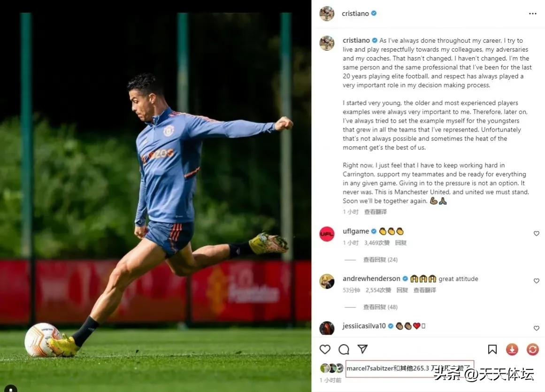The image size is (545, 392).
Task: Reply to the uflgame comment
Action: click(401, 243)
